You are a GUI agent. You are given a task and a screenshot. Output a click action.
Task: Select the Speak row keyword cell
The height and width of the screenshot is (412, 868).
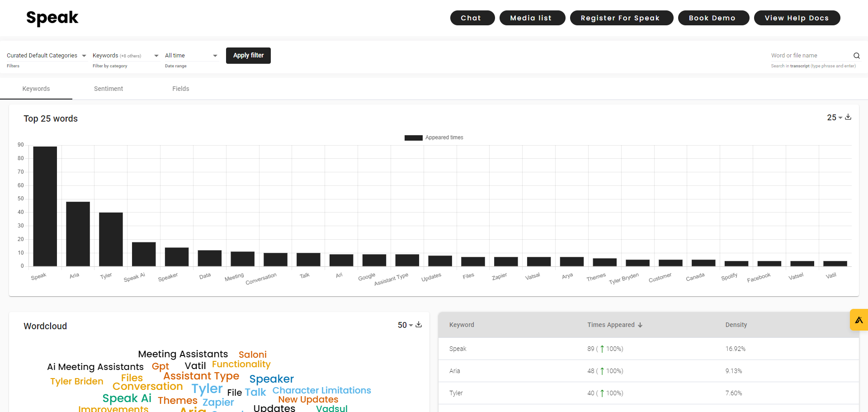click(x=458, y=349)
